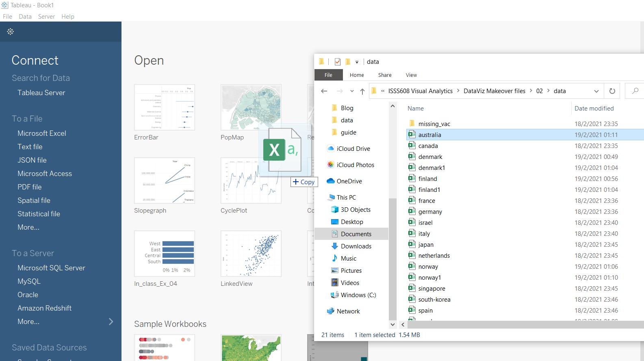Switch to the View tab in Explorer
Image resolution: width=644 pixels, height=361 pixels.
pos(411,75)
